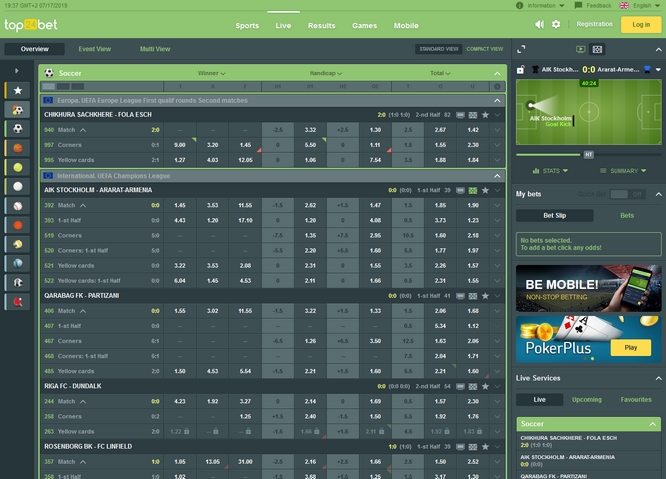Open the Results menu
666x479 pixels.
(x=322, y=25)
